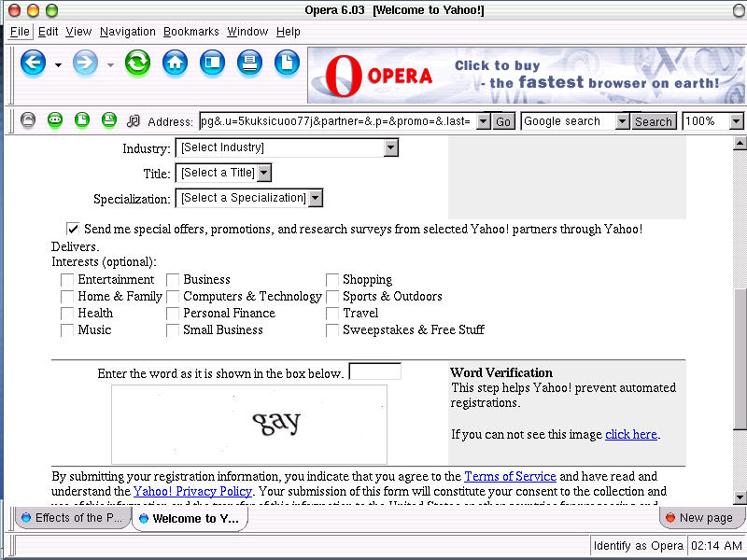Viewport: 747px width, 560px height.
Task: Show forward history via arrow beside Forward
Action: pos(110,64)
